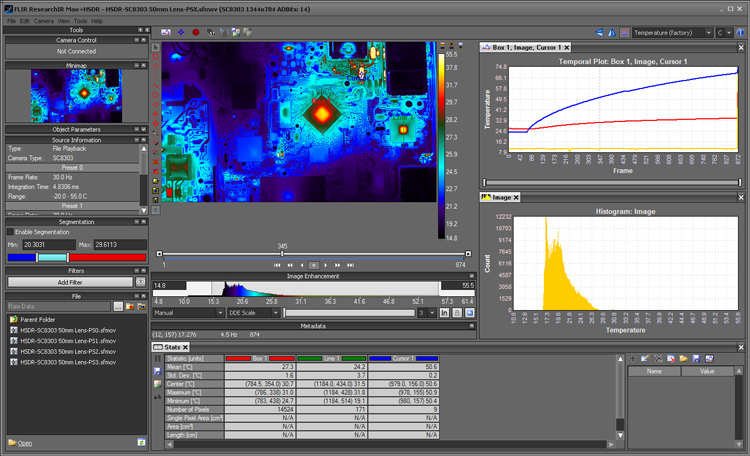The height and width of the screenshot is (456, 750).
Task: Click the plus icon in Stats side panel
Action: (632, 357)
